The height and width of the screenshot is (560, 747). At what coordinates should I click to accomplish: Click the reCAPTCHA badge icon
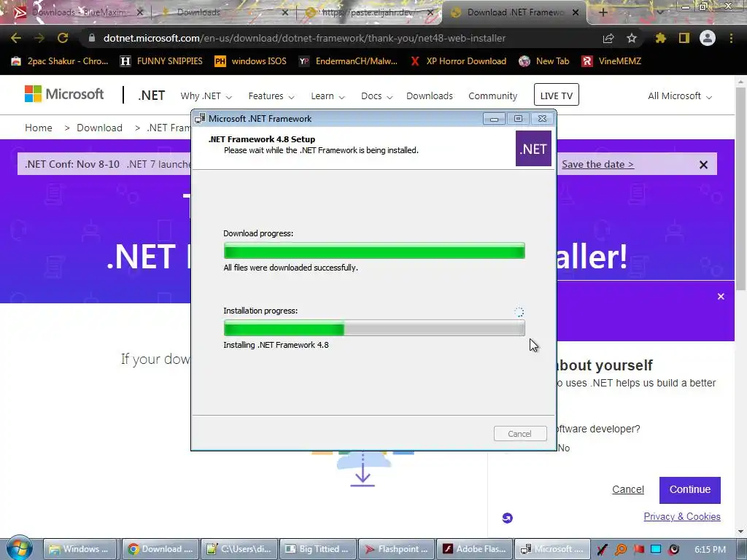point(508,518)
